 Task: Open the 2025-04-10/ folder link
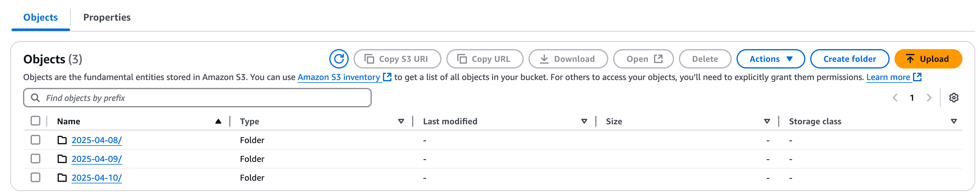coord(97,178)
